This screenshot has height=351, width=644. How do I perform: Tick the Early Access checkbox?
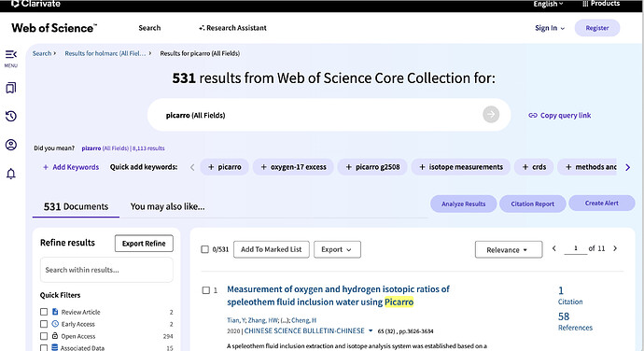click(44, 324)
